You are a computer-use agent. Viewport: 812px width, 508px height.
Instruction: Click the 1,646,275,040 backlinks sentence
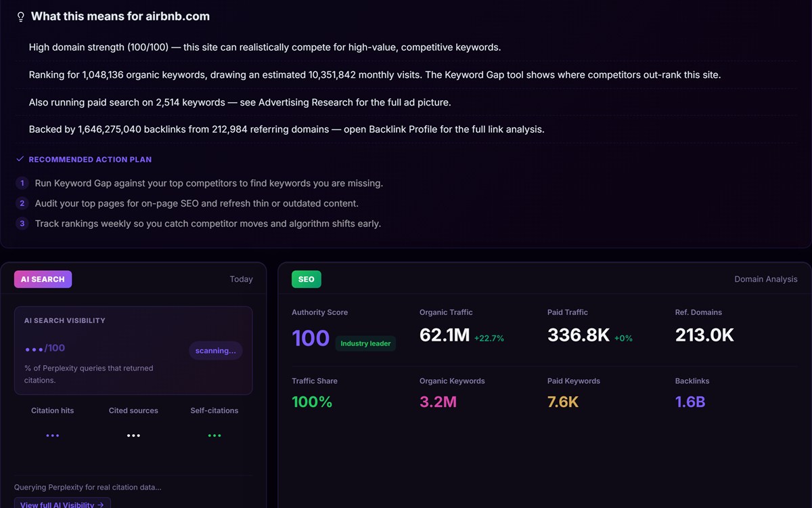pyautogui.click(x=287, y=129)
